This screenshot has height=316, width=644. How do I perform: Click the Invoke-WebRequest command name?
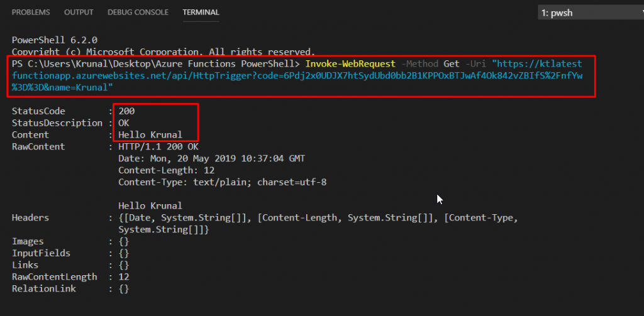point(350,64)
